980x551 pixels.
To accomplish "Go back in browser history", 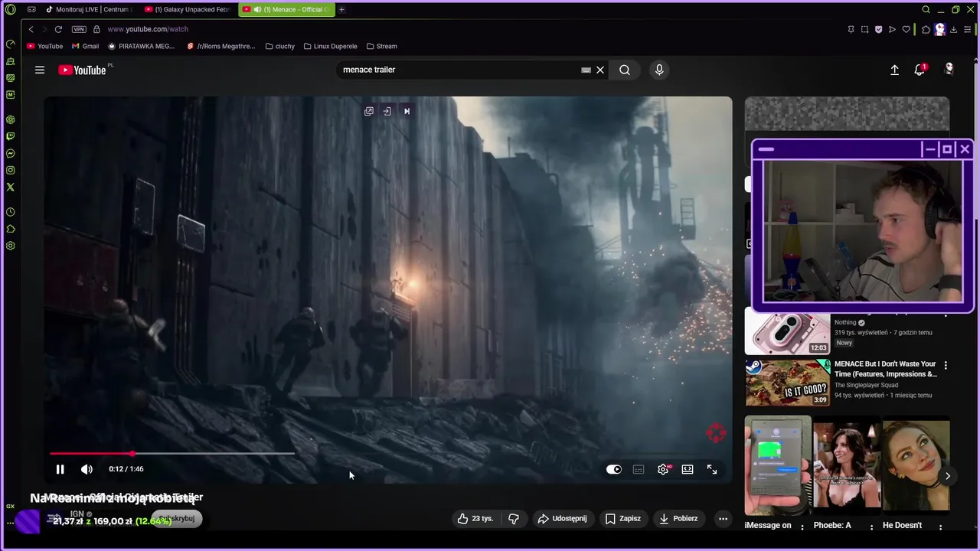I will pyautogui.click(x=31, y=29).
